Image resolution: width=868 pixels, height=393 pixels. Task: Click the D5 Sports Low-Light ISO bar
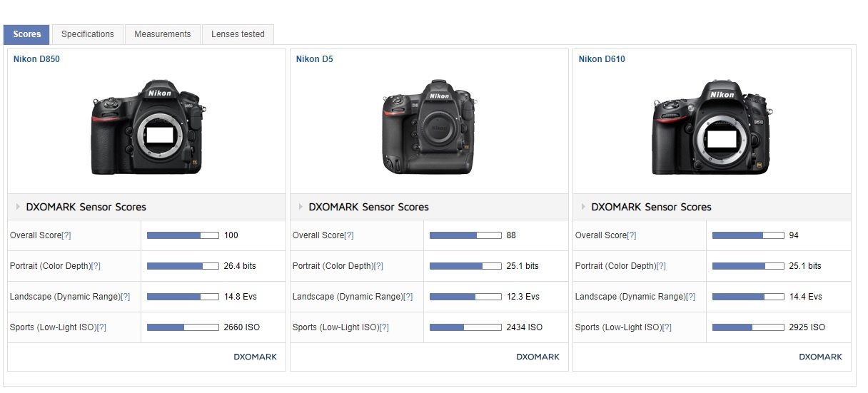pos(465,327)
